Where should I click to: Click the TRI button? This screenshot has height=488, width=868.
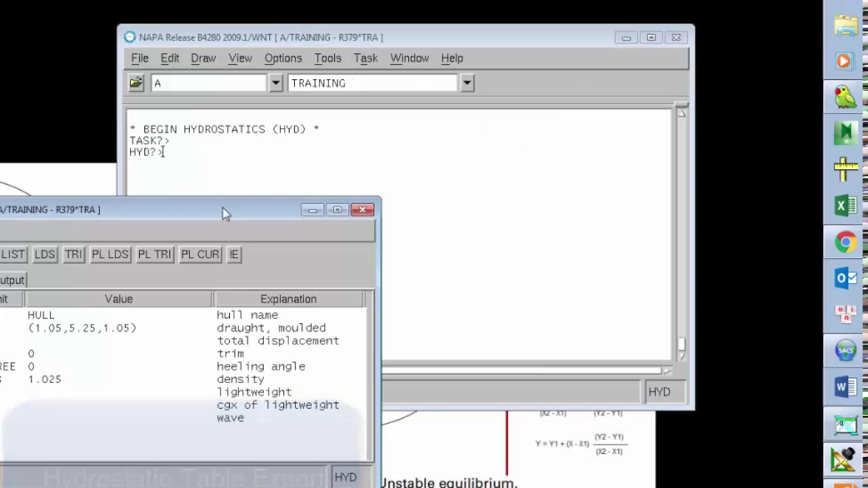coord(73,254)
